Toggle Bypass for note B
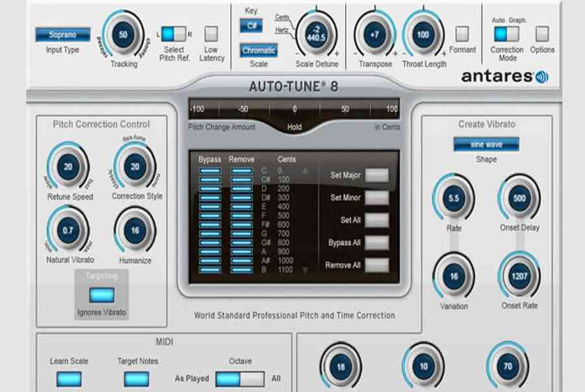The width and height of the screenshot is (585, 392). point(210,270)
